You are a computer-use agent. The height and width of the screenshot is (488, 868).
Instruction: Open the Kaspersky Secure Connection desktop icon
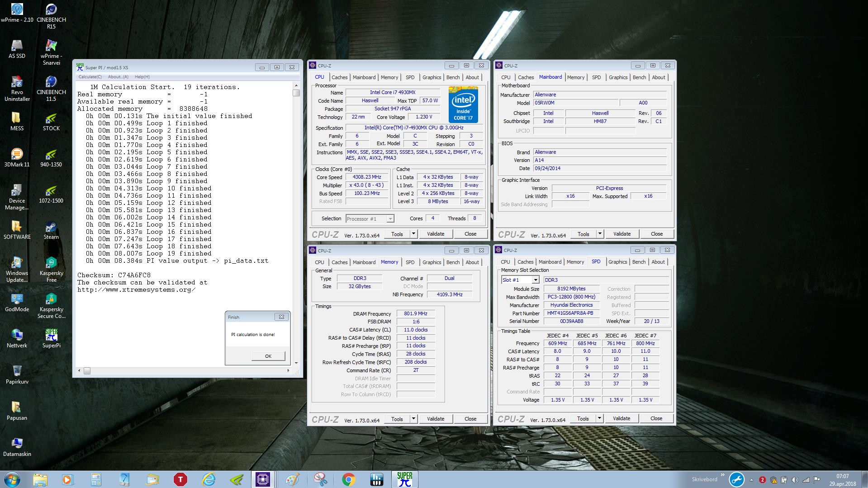click(51, 305)
